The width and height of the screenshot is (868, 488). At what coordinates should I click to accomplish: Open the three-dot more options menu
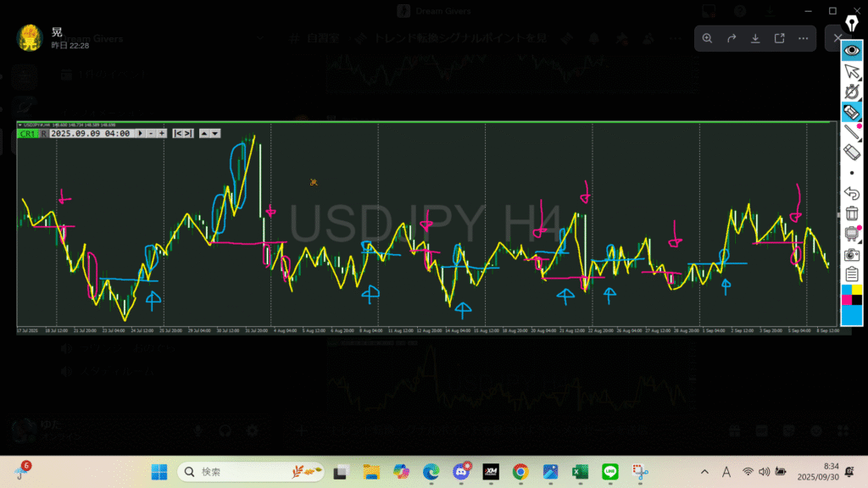click(802, 38)
